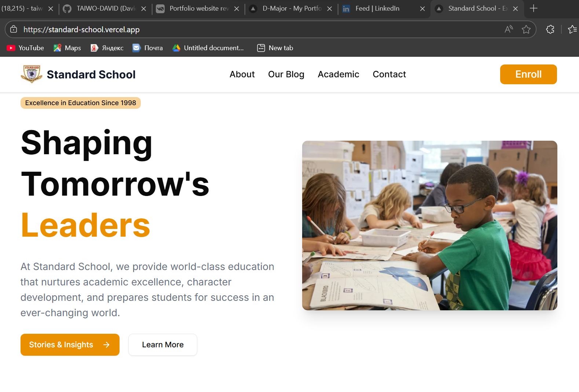Close the LinkedIn Feed tab
579x392 pixels.
[422, 9]
